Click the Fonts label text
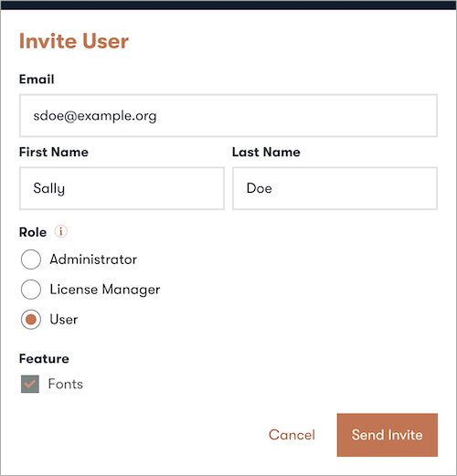Viewport: 457px width, 476px height. click(x=66, y=384)
